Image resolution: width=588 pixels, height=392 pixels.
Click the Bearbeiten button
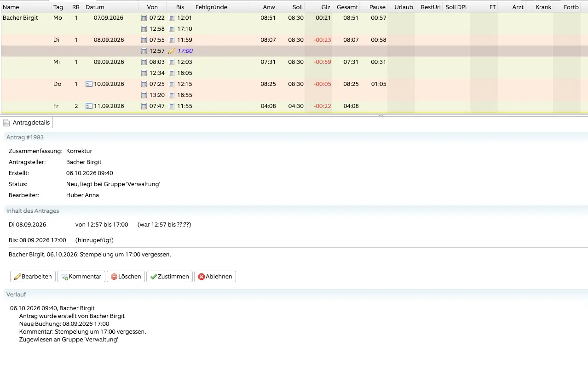tap(33, 277)
